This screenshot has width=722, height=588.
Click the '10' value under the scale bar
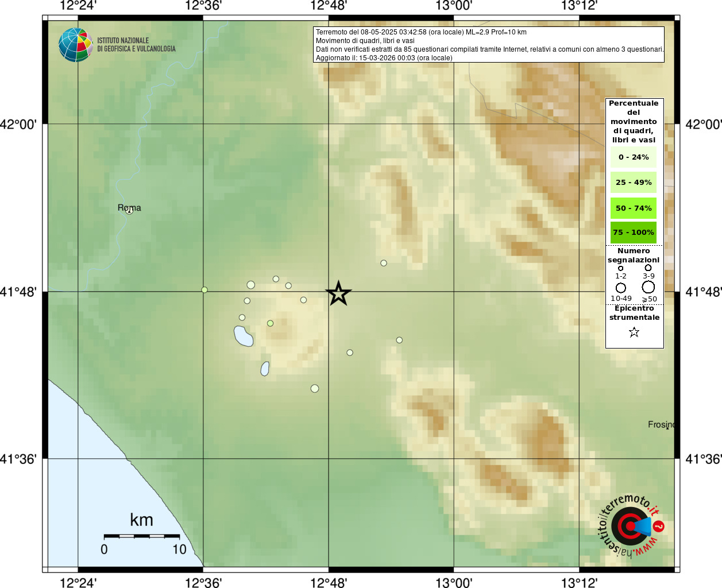pyautogui.click(x=180, y=550)
